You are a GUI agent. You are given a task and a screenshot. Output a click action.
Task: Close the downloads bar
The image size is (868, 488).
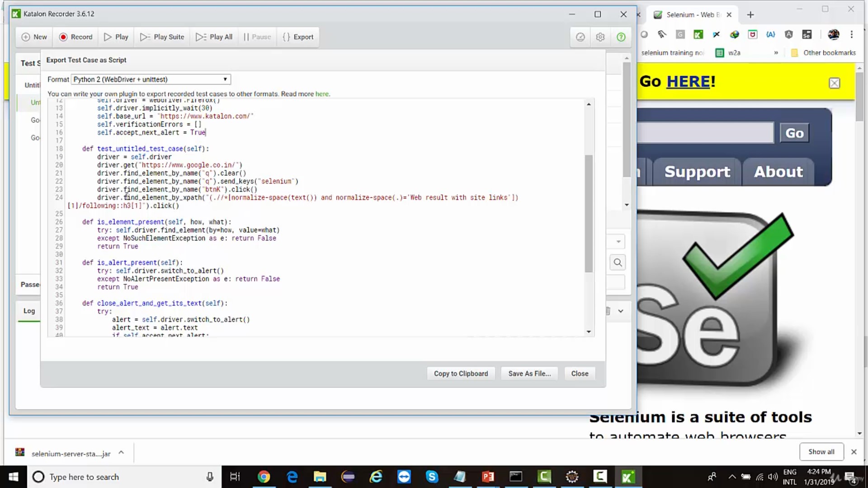(854, 452)
